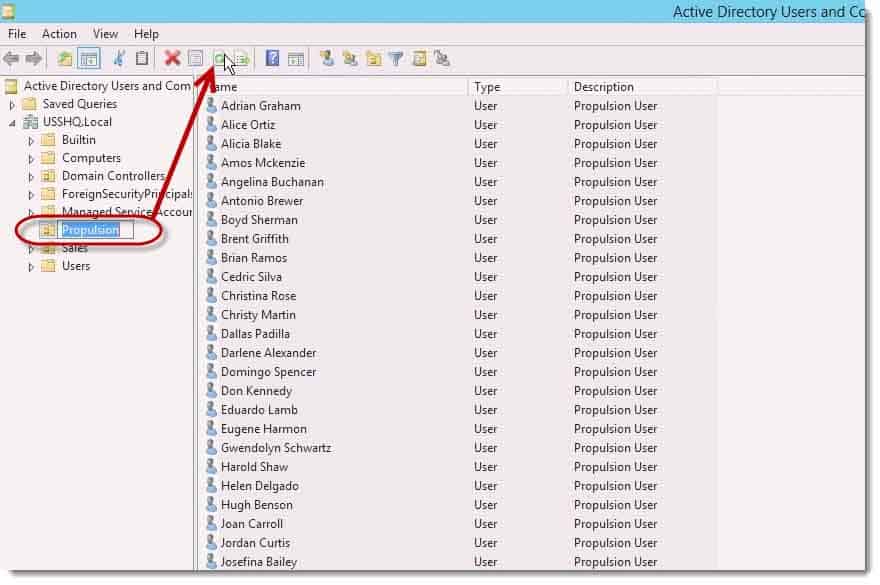Click the Copy clipboard toolbar icon

tap(142, 58)
